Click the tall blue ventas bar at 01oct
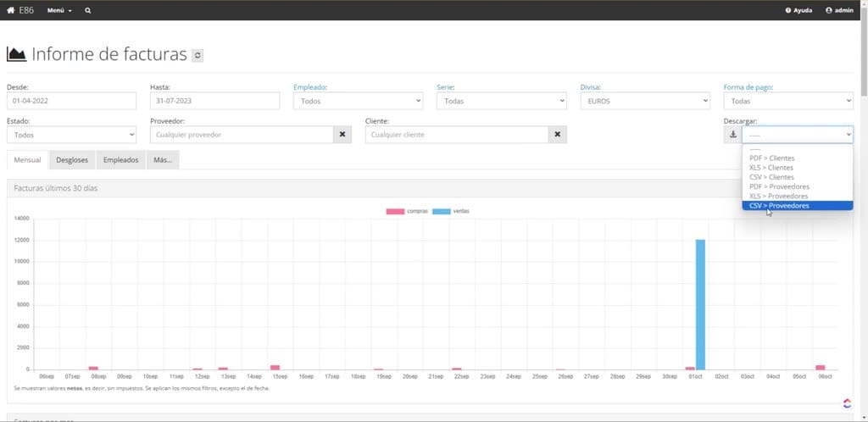 point(700,305)
